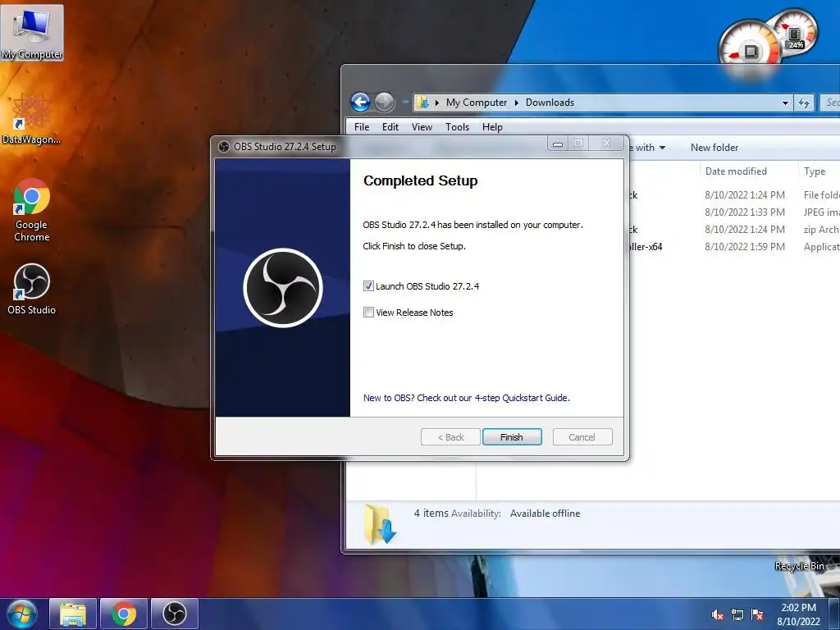The width and height of the screenshot is (840, 630).
Task: Click the My Computer breadcrumb segment
Action: coord(477,103)
